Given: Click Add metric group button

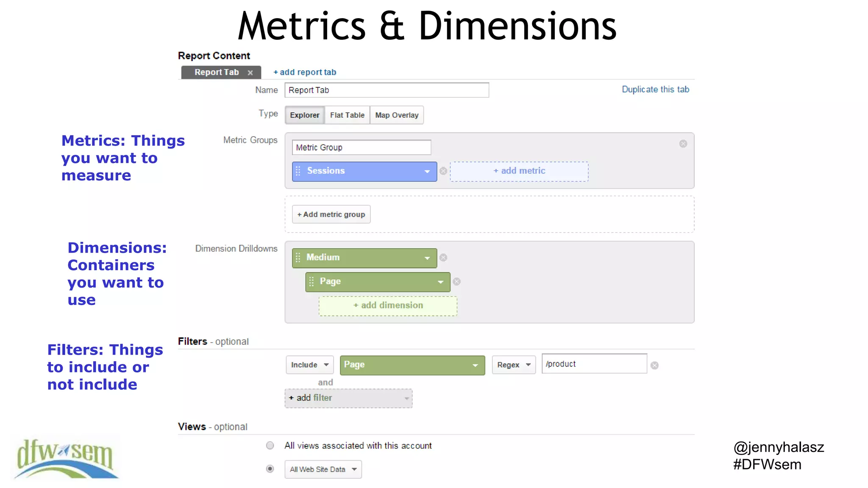Looking at the screenshot, I should (331, 214).
